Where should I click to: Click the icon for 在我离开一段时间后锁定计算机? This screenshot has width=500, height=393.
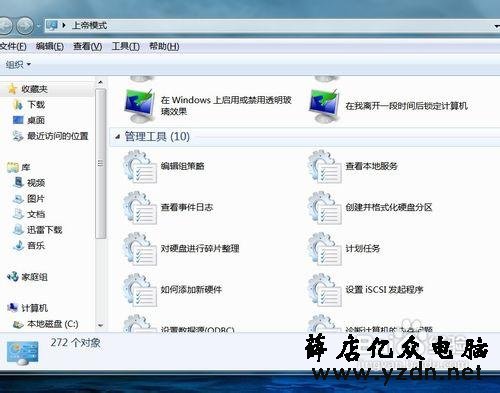pos(324,106)
